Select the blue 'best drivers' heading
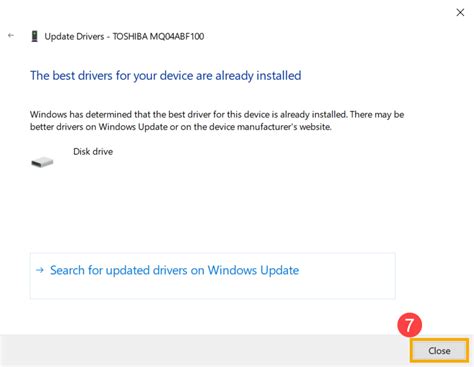This screenshot has width=474, height=367. (x=166, y=76)
